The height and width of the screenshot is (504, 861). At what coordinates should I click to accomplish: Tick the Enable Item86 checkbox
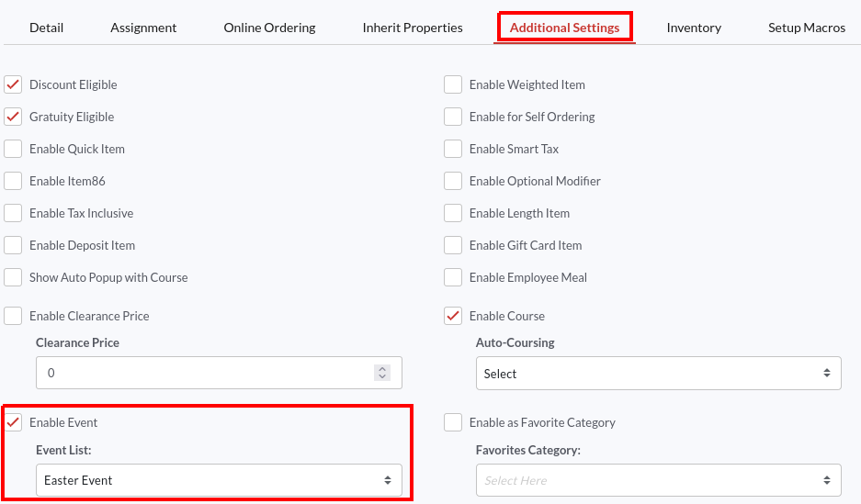click(x=14, y=181)
